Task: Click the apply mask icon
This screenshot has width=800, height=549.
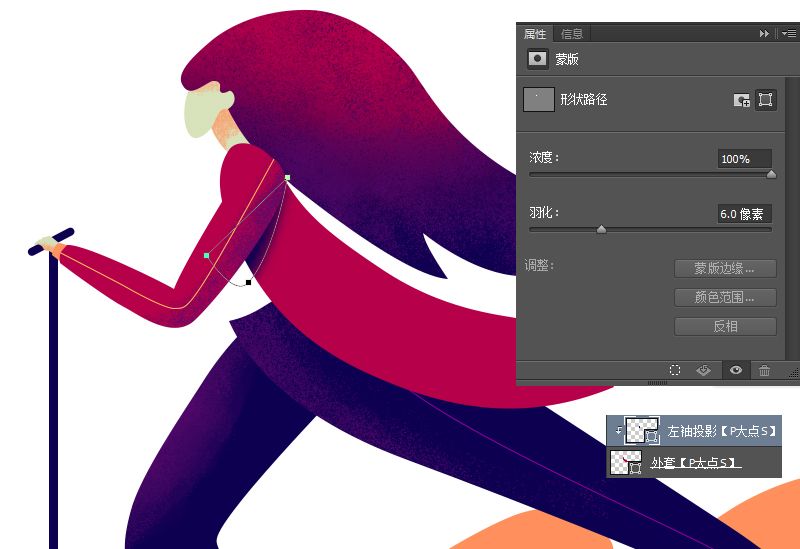Action: (704, 370)
